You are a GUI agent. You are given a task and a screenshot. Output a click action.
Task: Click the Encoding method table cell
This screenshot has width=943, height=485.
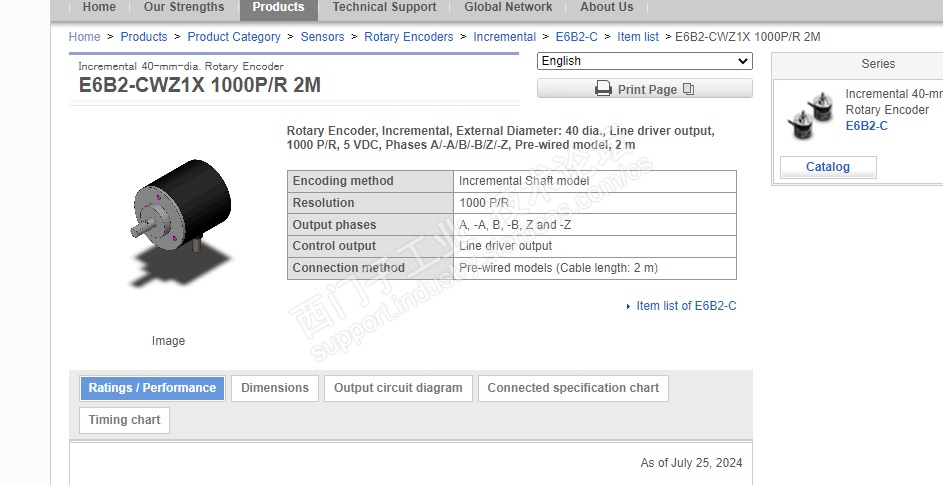(370, 181)
